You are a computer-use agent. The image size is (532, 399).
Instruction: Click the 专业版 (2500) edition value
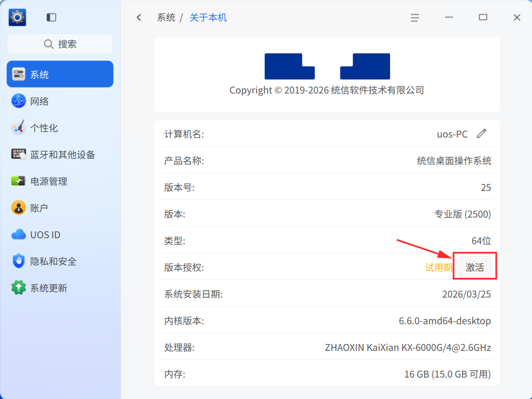coord(463,214)
